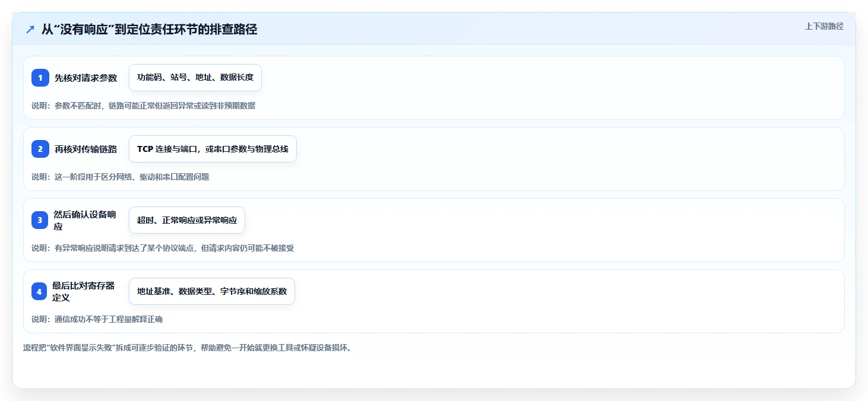Screen dimensions: 868x401
Task: Click the note '说明：这一阶段用于区分网络、驱动和串口配置问题'
Action: tap(121, 177)
